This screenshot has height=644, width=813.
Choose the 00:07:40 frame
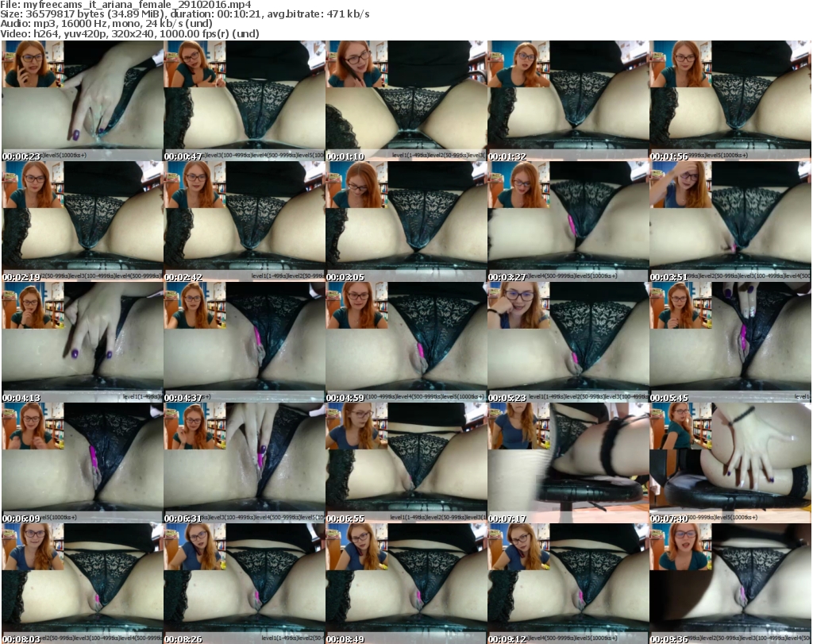730,463
